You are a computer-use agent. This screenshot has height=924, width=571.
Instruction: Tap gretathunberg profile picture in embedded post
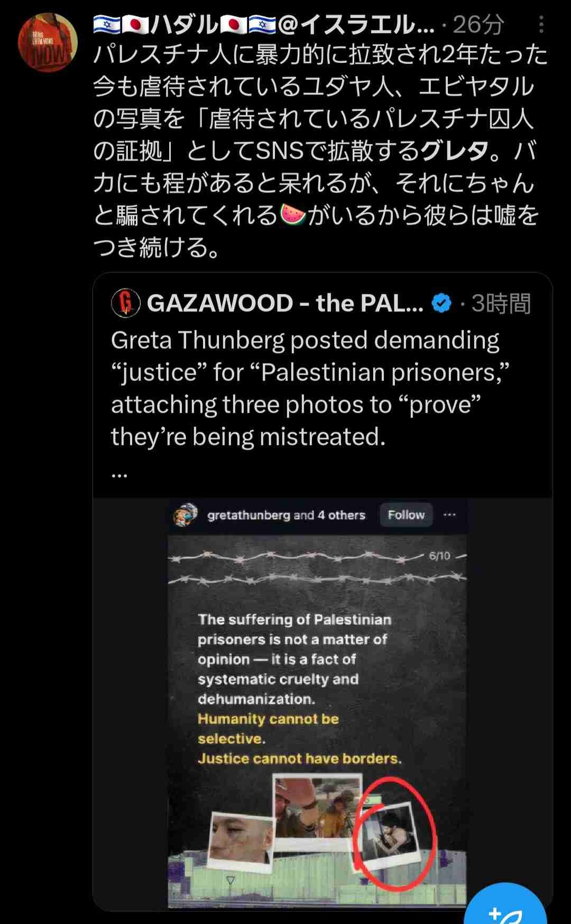pyautogui.click(x=185, y=515)
